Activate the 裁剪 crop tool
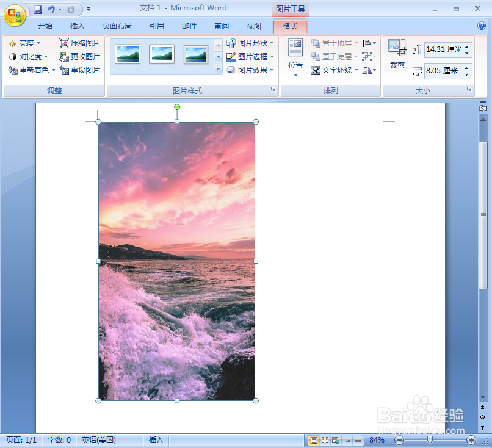The image size is (492, 448). (397, 54)
